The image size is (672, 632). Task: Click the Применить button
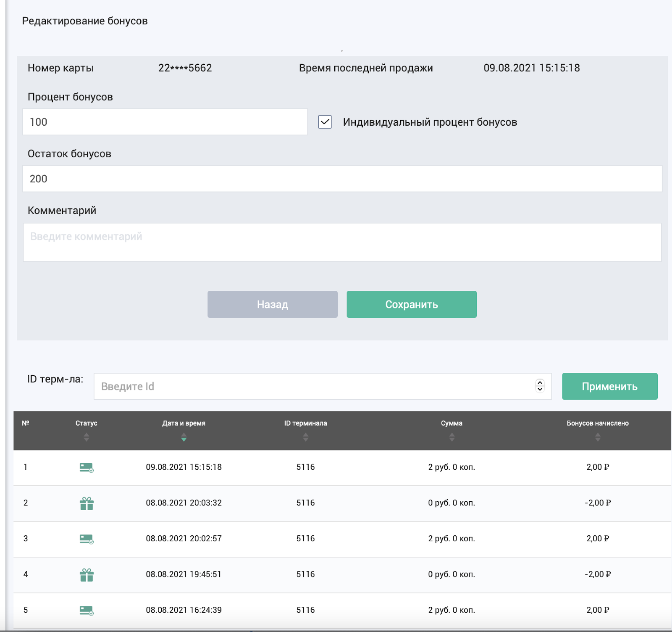pos(610,386)
